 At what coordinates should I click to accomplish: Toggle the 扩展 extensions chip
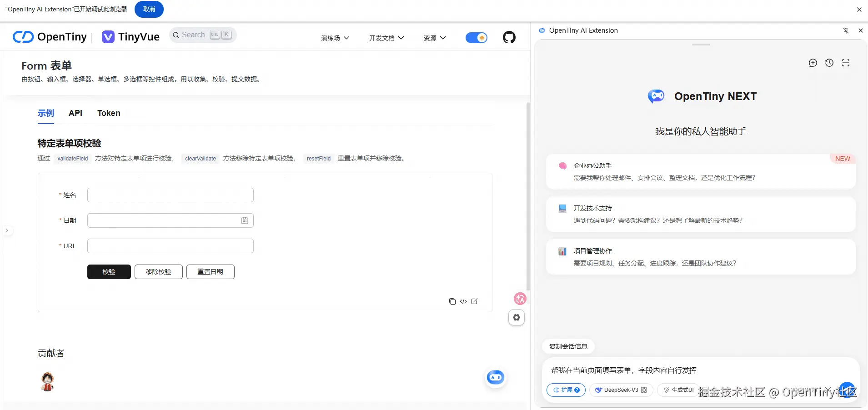pyautogui.click(x=566, y=390)
